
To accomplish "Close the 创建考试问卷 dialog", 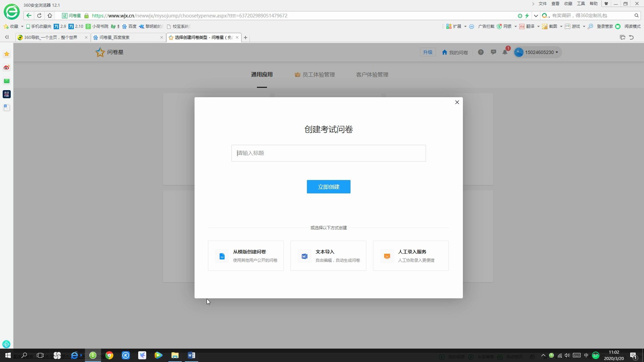I will pos(457,102).
